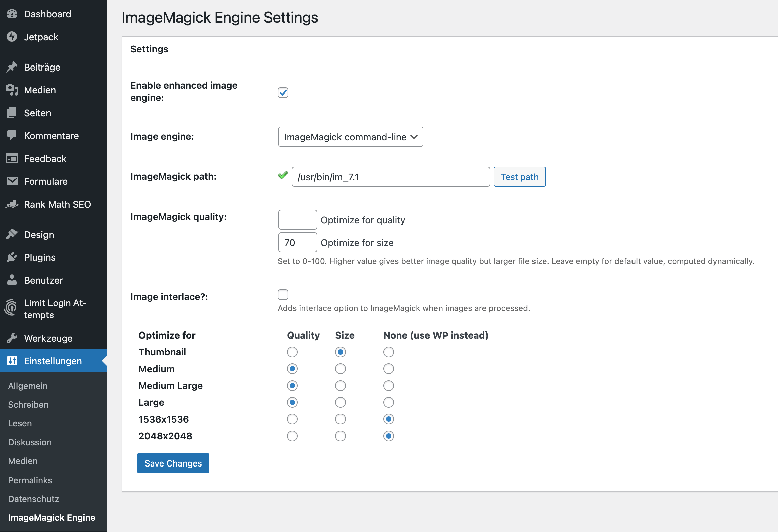Click the Optimize for quality input field
This screenshot has width=778, height=532.
pos(298,220)
